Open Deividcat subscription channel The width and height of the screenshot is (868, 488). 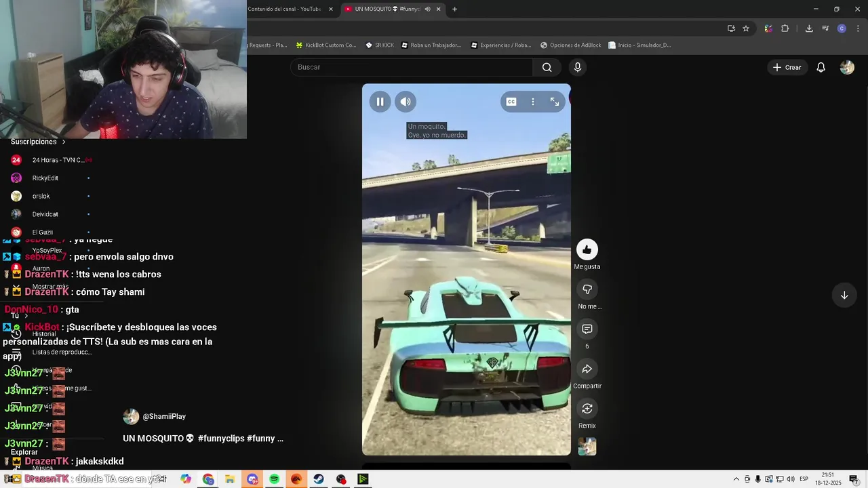pos(51,214)
